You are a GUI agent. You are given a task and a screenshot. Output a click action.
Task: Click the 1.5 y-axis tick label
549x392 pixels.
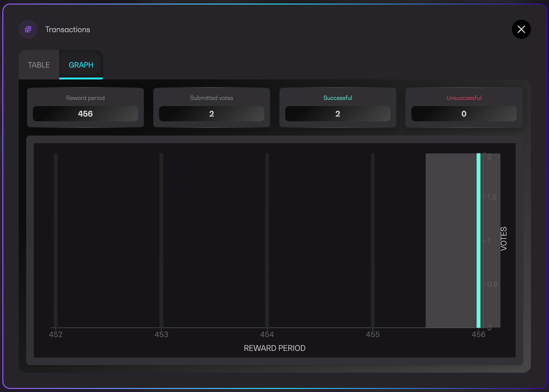[x=492, y=197]
